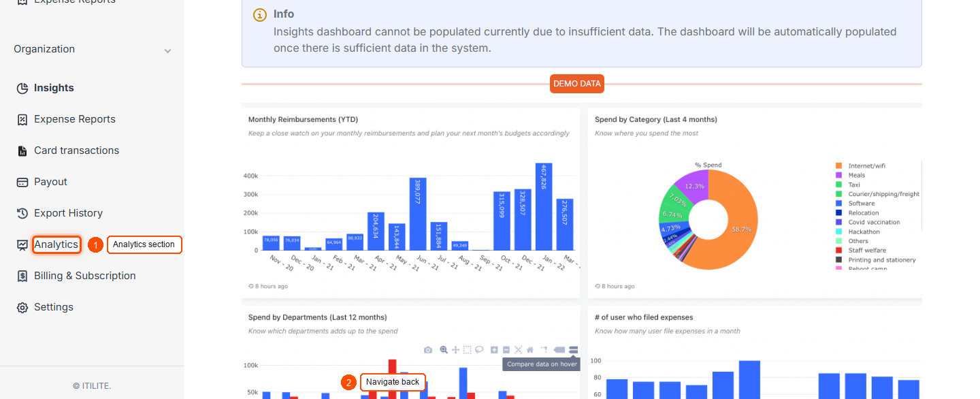Choose the Lasso Select tool in modebar
Screen dimensions: 980x399
pyautogui.click(x=479, y=350)
